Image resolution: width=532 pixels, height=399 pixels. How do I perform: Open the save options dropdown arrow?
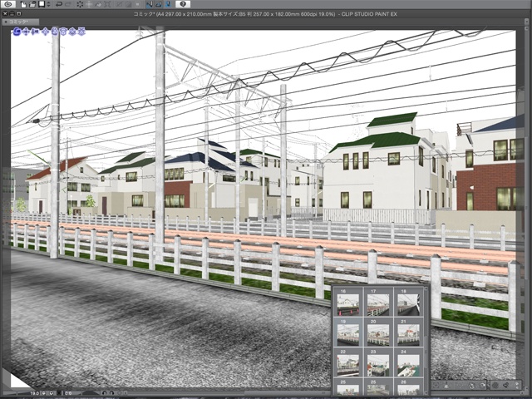[47, 4]
